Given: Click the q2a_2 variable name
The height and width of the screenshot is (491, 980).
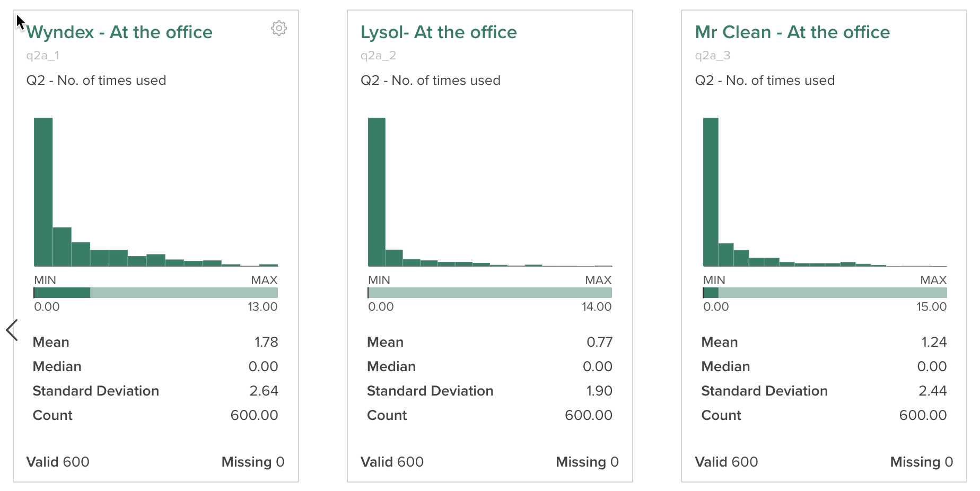Looking at the screenshot, I should point(378,56).
